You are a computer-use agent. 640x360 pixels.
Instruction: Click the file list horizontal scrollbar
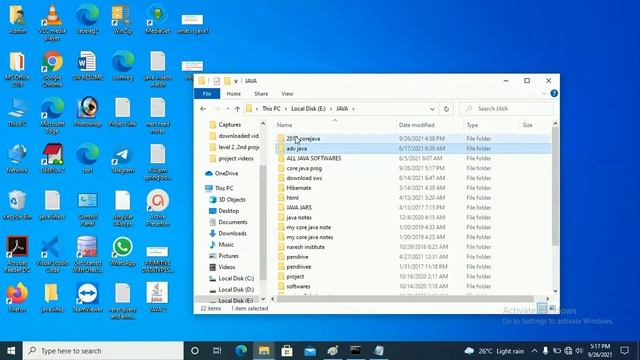coord(405,299)
